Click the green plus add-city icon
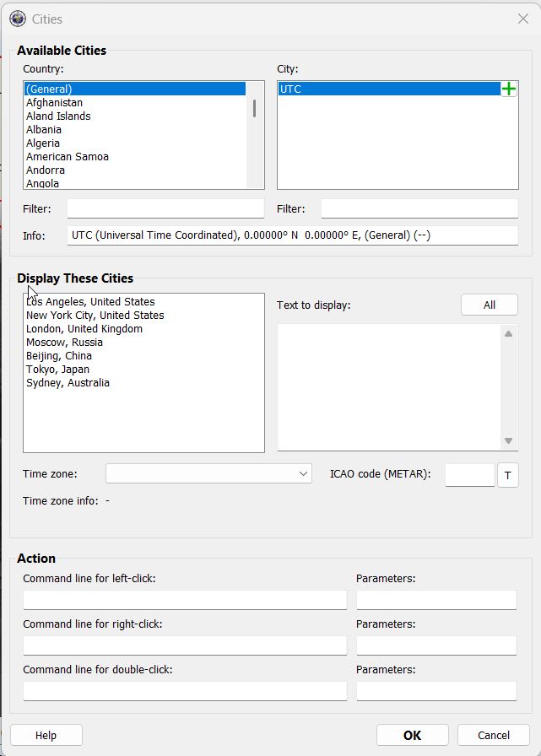Image resolution: width=541 pixels, height=756 pixels. pyautogui.click(x=509, y=89)
